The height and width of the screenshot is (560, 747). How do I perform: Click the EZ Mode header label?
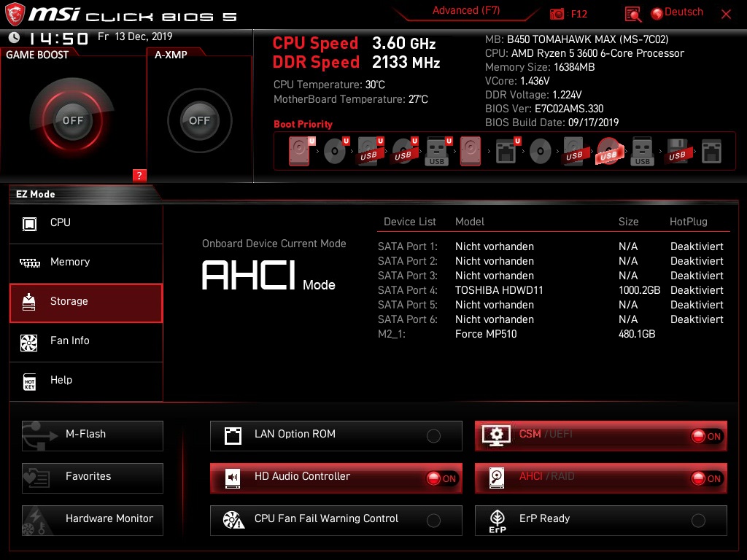pyautogui.click(x=36, y=194)
